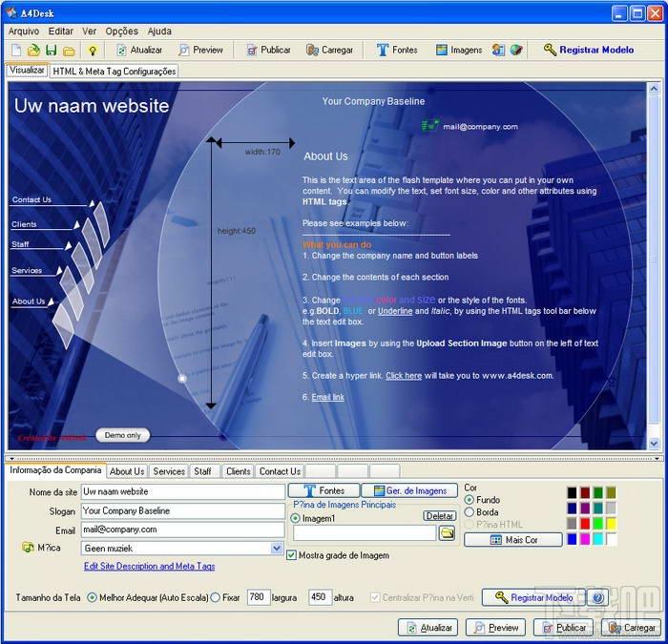The image size is (668, 644).
Task: Click Registrar Modelo in the top toolbar
Action: click(589, 50)
